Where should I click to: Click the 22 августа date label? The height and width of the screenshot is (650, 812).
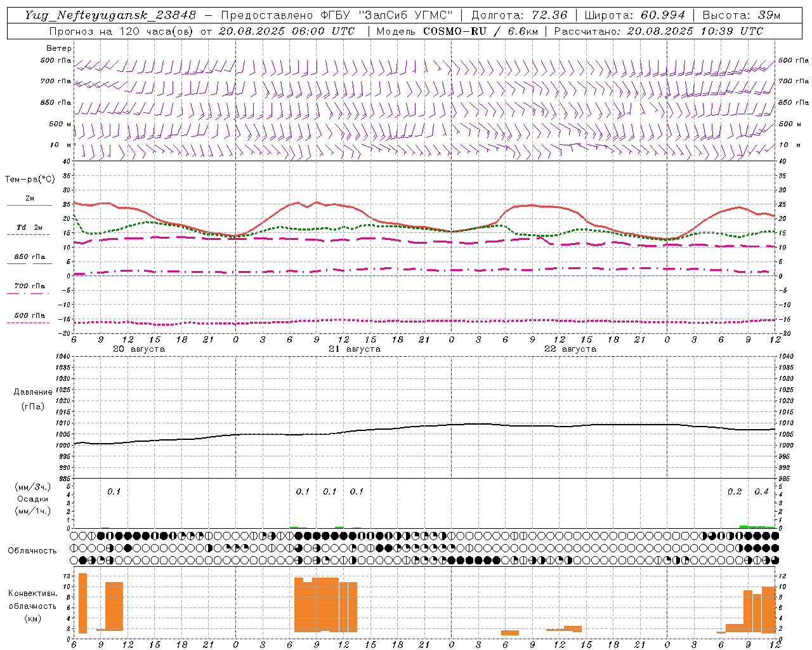(570, 349)
